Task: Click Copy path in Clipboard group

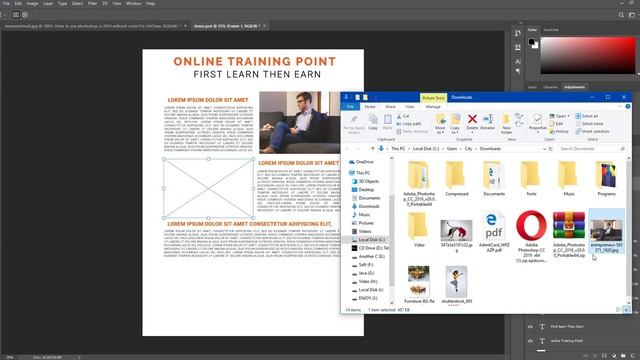Action: click(409, 124)
